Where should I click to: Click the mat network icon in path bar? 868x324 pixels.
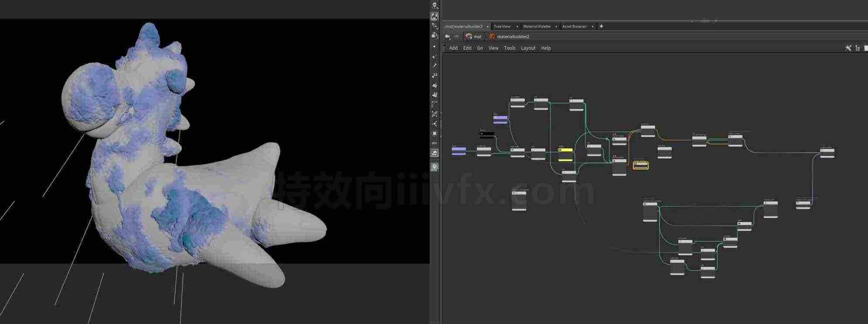point(469,37)
